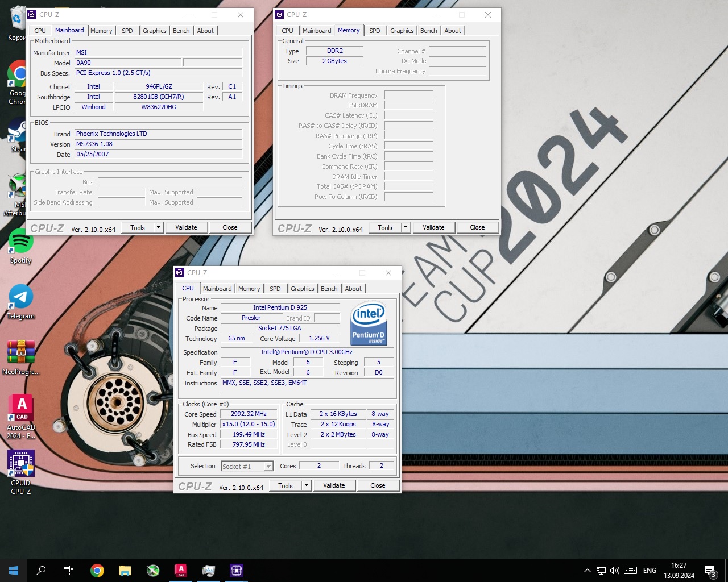
Task: Switch to AutoCAD on the taskbar
Action: (181, 571)
